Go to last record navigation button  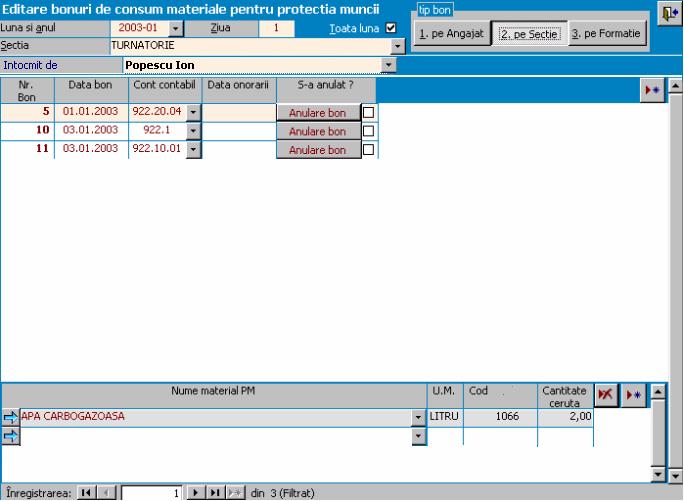point(214,493)
